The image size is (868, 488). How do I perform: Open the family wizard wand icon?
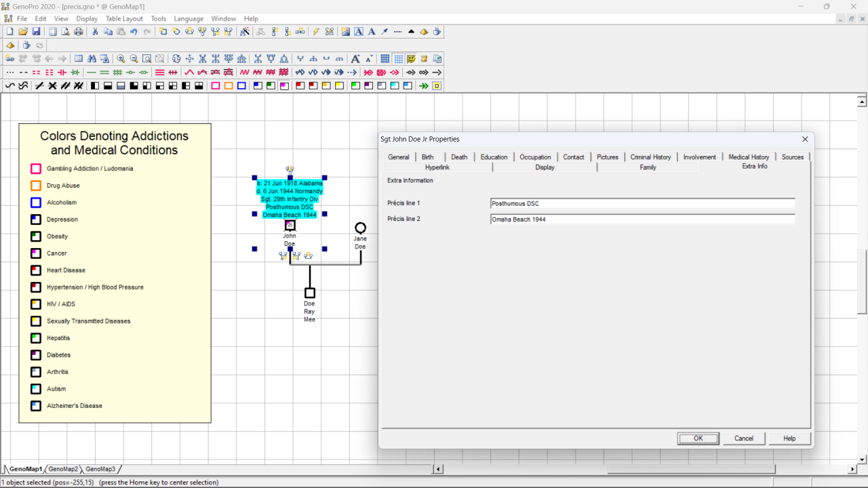click(245, 31)
